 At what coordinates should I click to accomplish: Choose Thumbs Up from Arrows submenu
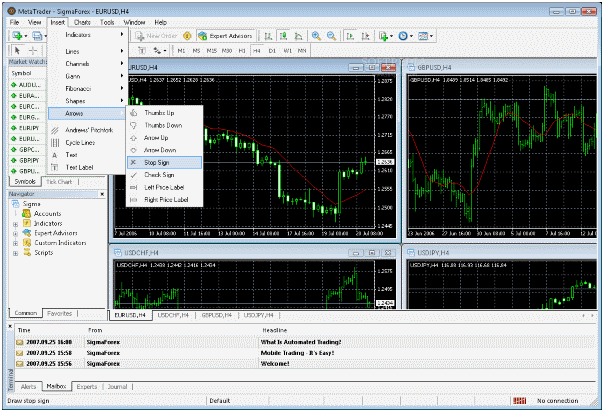(x=164, y=113)
